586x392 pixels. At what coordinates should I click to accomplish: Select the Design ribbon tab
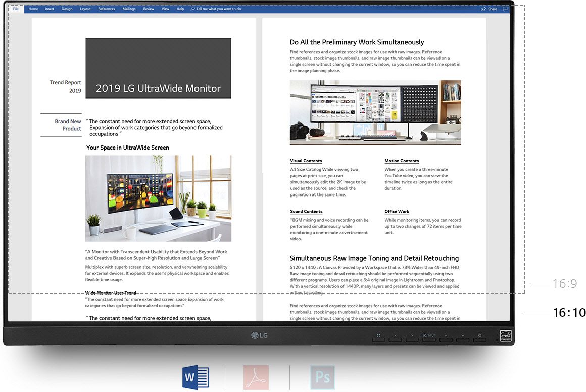67,9
